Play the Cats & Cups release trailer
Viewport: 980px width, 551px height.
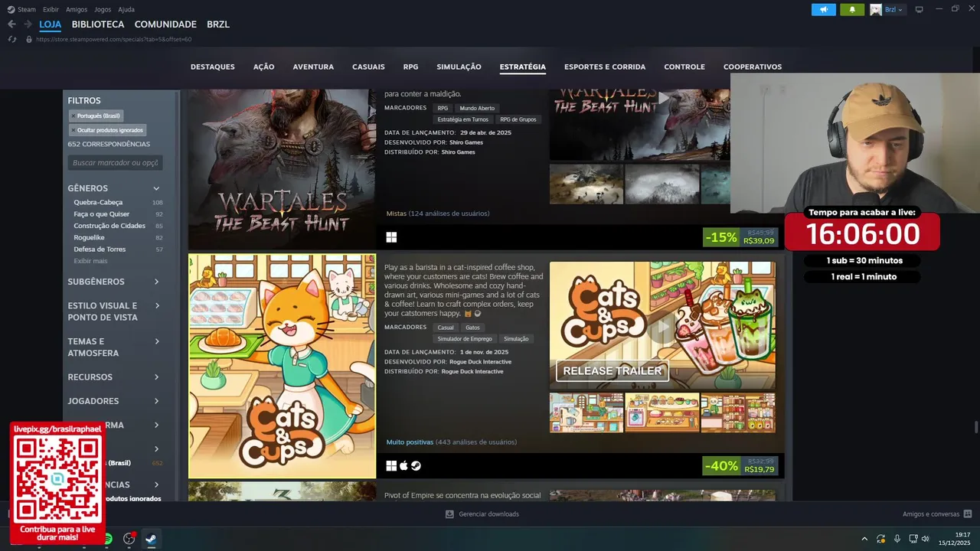662,326
